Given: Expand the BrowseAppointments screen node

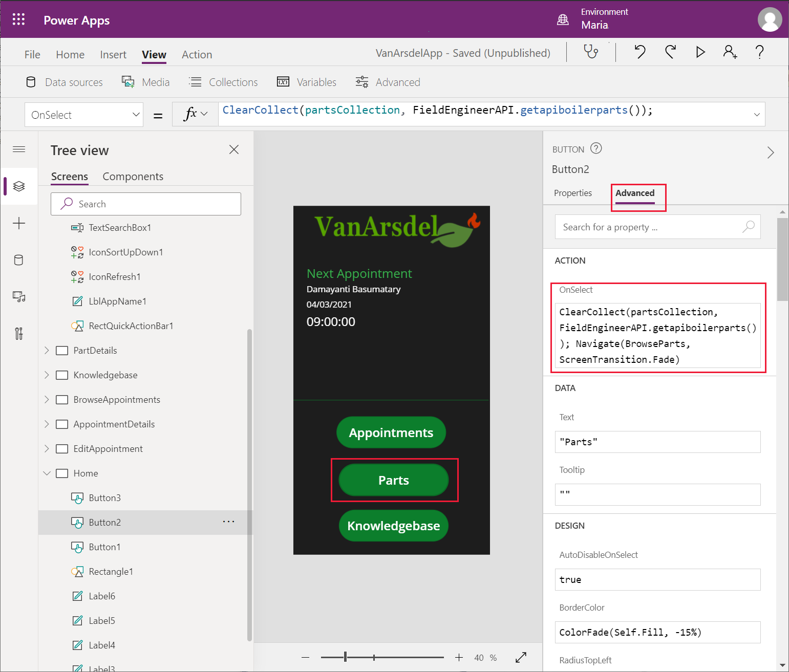Looking at the screenshot, I should [x=47, y=399].
